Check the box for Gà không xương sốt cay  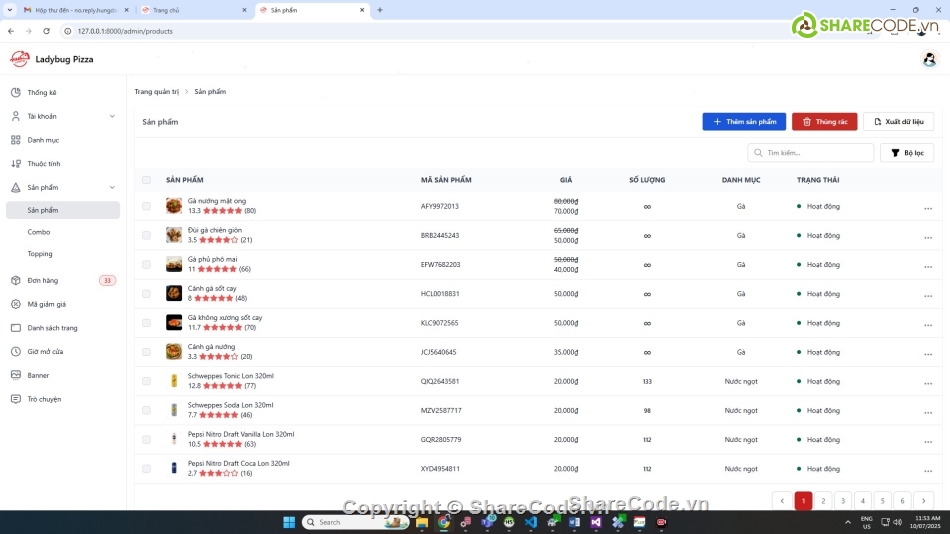[146, 322]
